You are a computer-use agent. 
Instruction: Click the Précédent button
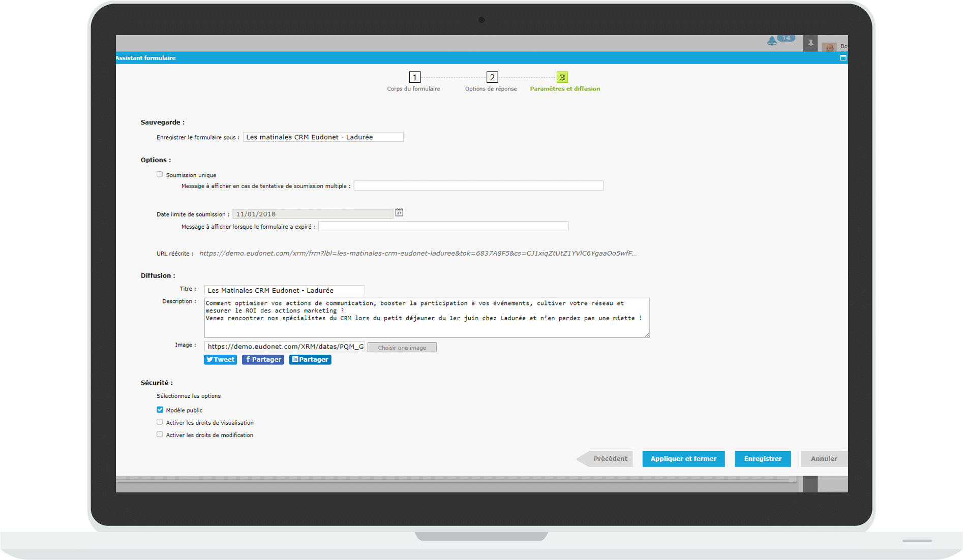pos(605,459)
